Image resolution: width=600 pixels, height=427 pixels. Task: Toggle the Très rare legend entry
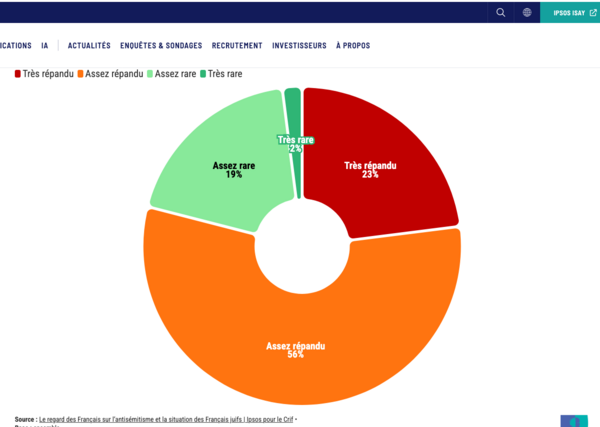(x=221, y=74)
